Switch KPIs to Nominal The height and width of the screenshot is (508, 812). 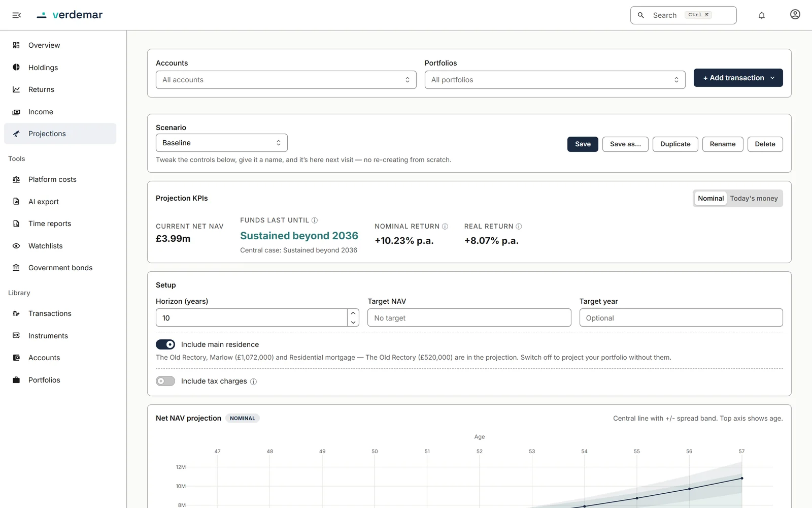[x=710, y=199]
